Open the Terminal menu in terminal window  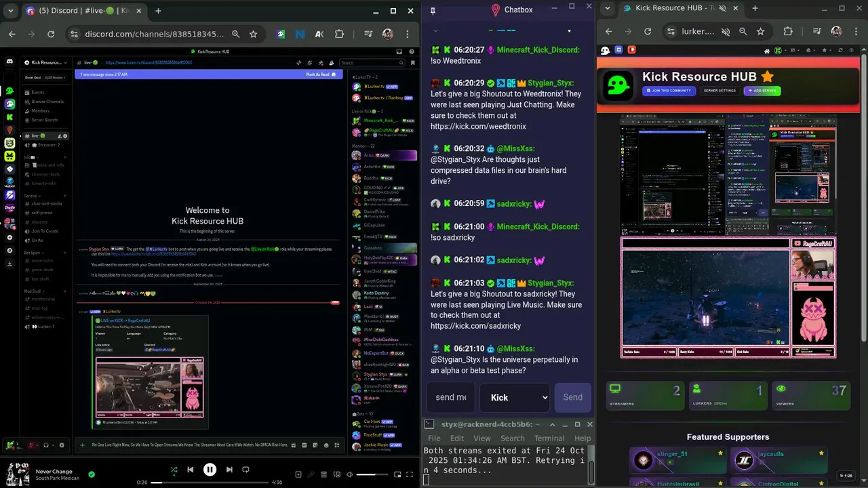click(549, 439)
